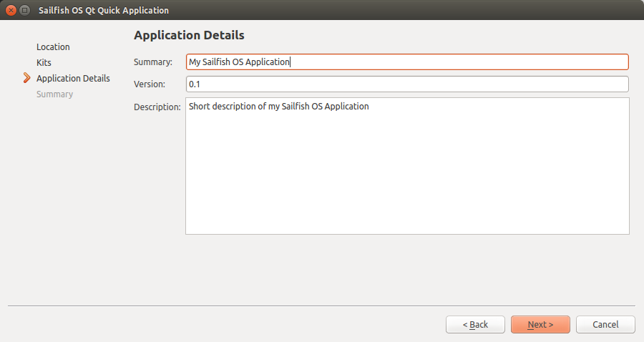Click the 'Version:' form label

click(150, 84)
